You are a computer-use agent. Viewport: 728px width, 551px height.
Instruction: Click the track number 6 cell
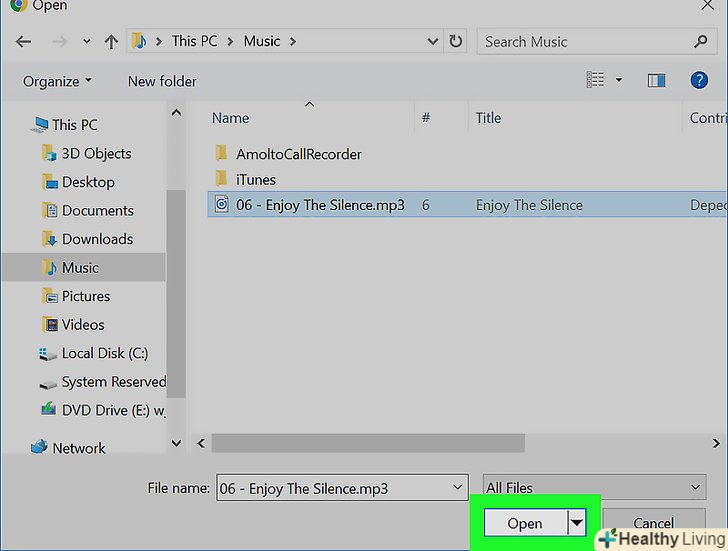pos(426,205)
